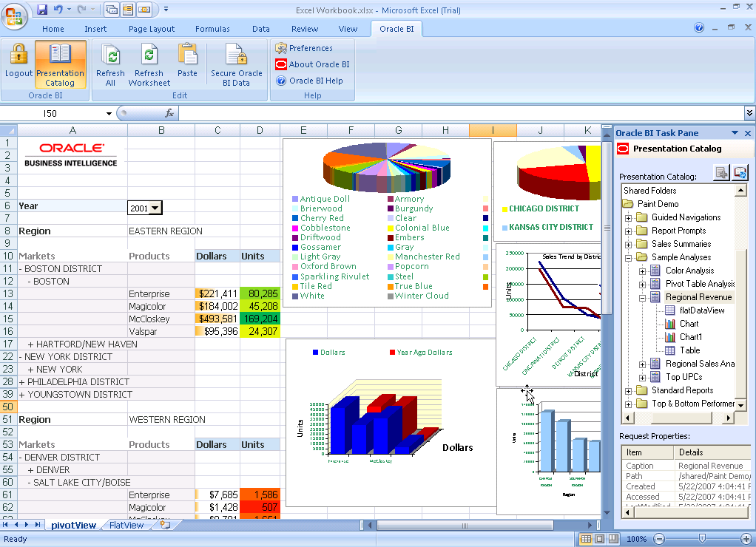Image resolution: width=756 pixels, height=547 pixels.
Task: Select Chart1 in the catalog tree
Action: pos(691,337)
